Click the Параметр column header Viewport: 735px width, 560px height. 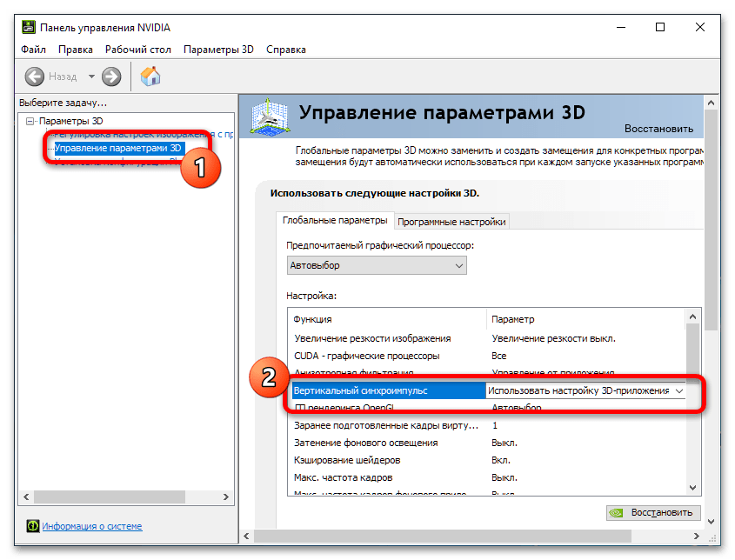[x=513, y=319]
